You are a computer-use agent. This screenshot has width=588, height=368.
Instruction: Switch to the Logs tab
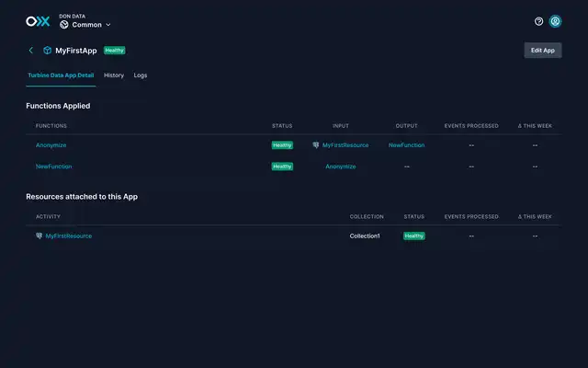(141, 75)
